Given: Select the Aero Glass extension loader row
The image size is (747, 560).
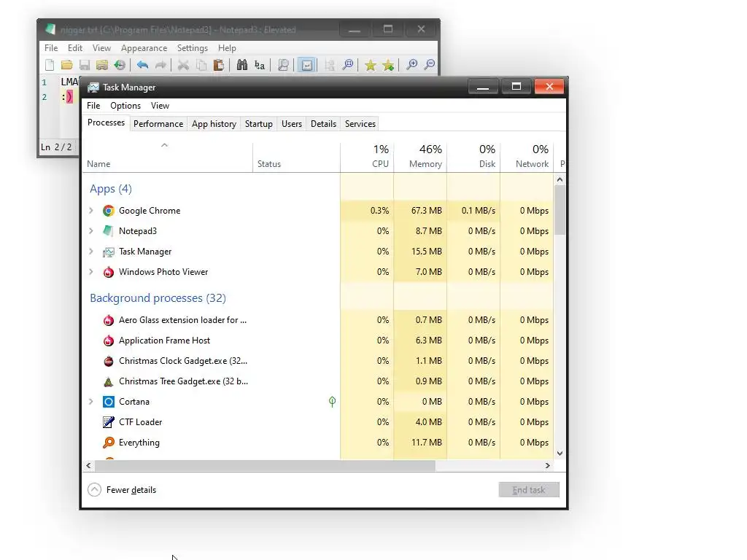Looking at the screenshot, I should [317, 320].
